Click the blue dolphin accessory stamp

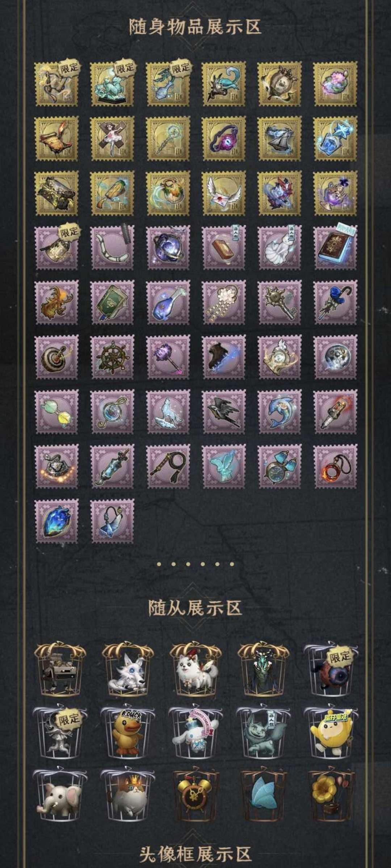tap(279, 412)
